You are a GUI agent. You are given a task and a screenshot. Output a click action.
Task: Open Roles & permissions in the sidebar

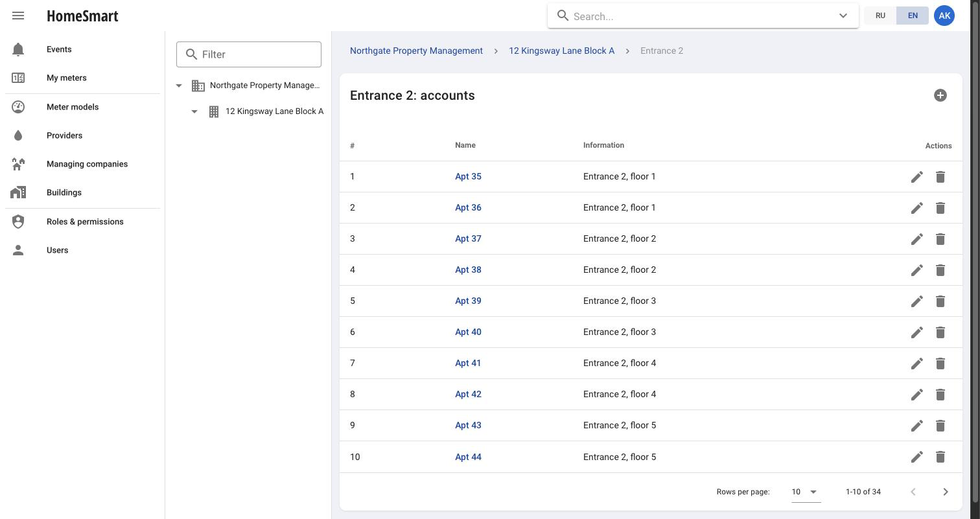pyautogui.click(x=83, y=222)
